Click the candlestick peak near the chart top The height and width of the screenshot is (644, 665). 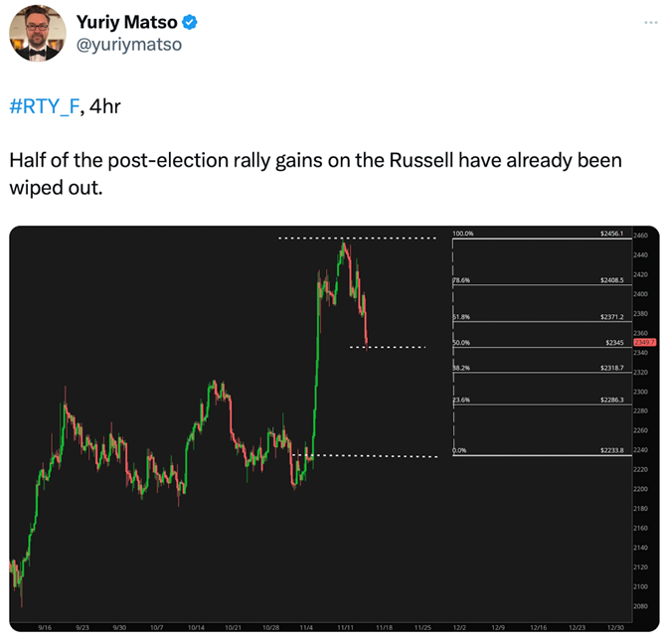coord(343,244)
